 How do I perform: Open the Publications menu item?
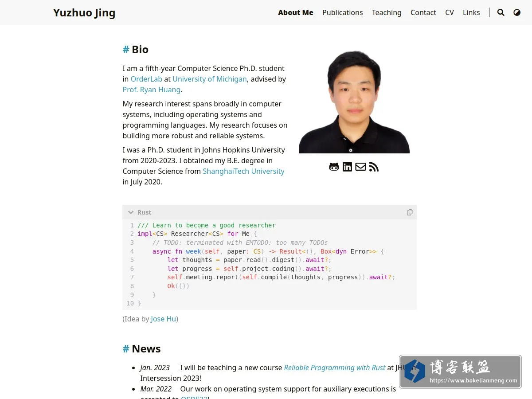click(342, 12)
